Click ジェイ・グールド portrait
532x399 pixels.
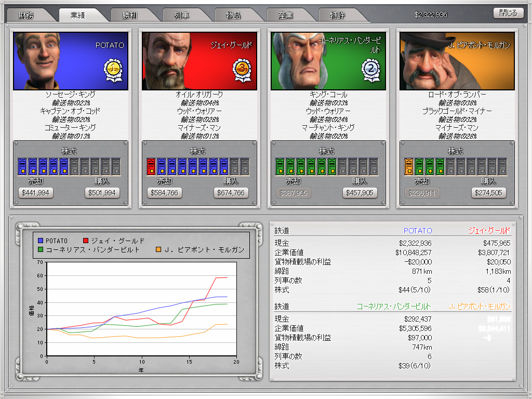[199, 61]
